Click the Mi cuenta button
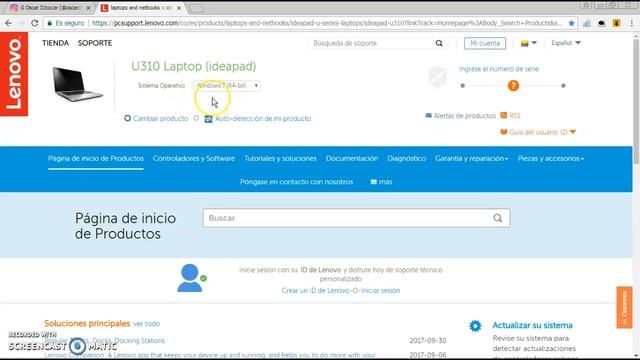Image resolution: width=640 pixels, height=360 pixels. pyautogui.click(x=485, y=43)
